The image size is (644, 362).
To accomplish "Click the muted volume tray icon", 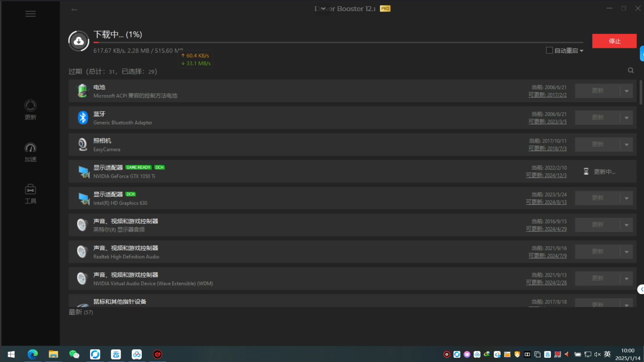I will coord(598,354).
